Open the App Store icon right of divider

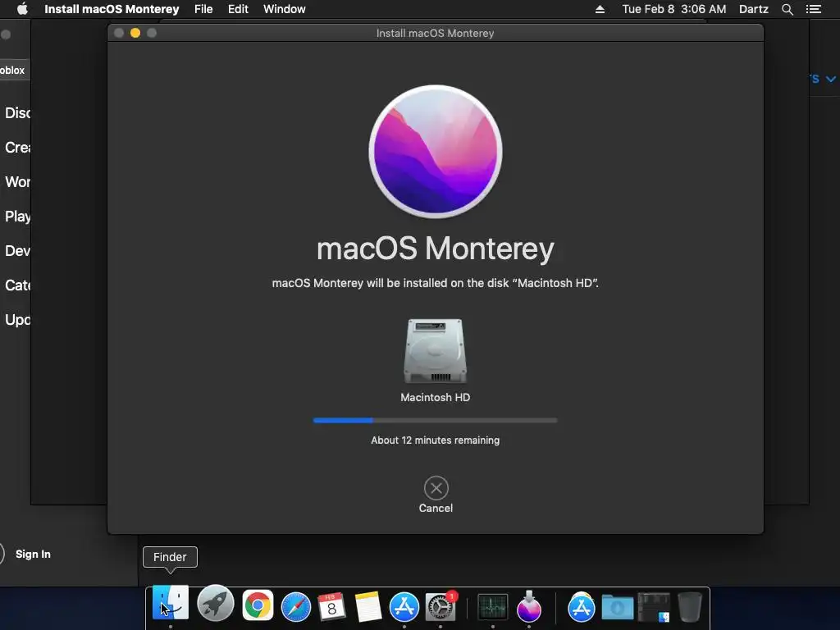coord(582,607)
